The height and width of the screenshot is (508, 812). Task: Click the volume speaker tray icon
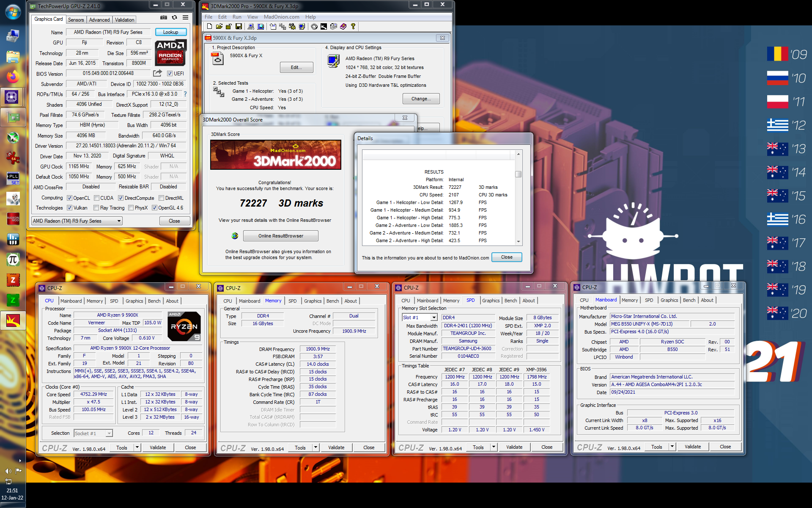coord(8,471)
